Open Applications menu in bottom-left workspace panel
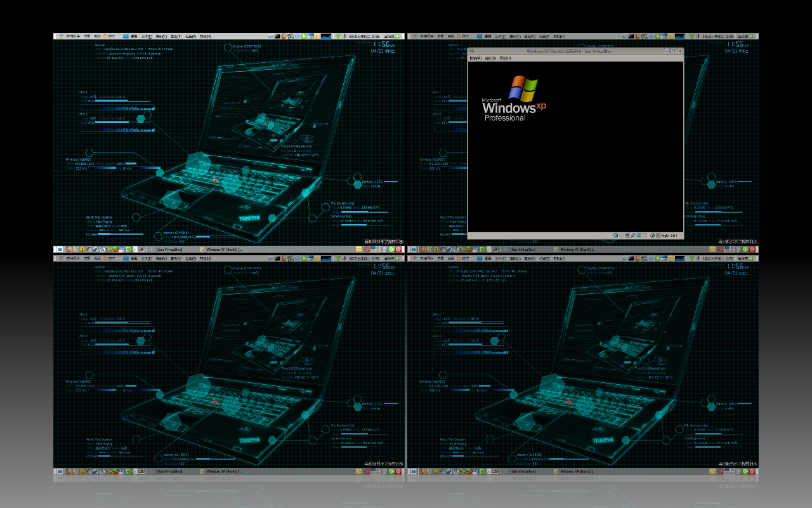This screenshot has width=812, height=508. coord(69,258)
